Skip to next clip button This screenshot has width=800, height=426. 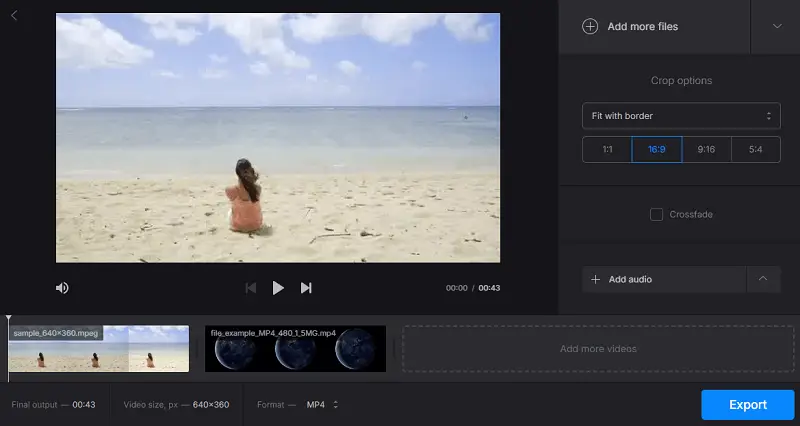click(306, 288)
